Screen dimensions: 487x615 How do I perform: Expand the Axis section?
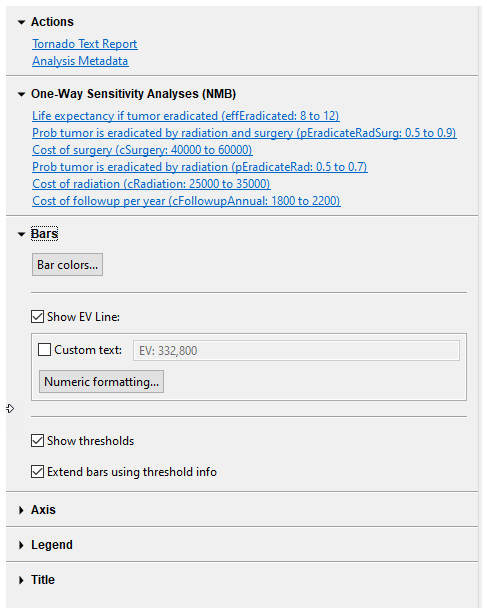tap(21, 510)
